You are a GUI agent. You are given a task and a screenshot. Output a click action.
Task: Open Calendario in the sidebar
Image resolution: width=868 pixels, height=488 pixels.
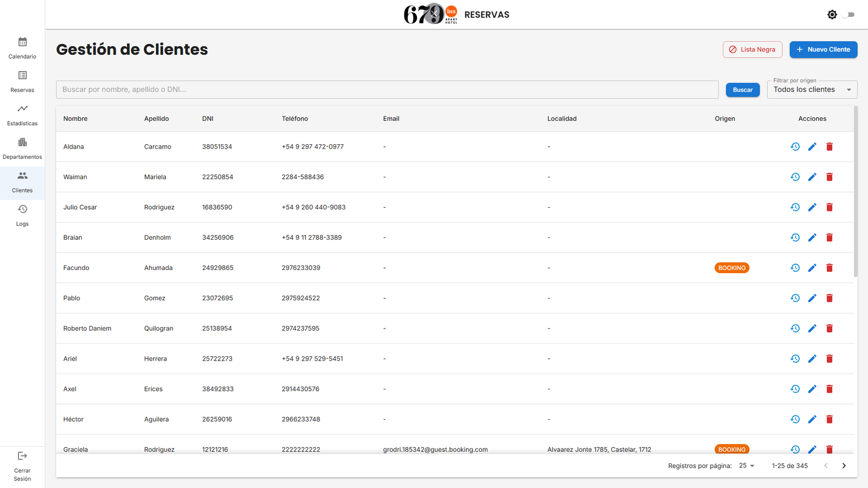[x=22, y=48]
